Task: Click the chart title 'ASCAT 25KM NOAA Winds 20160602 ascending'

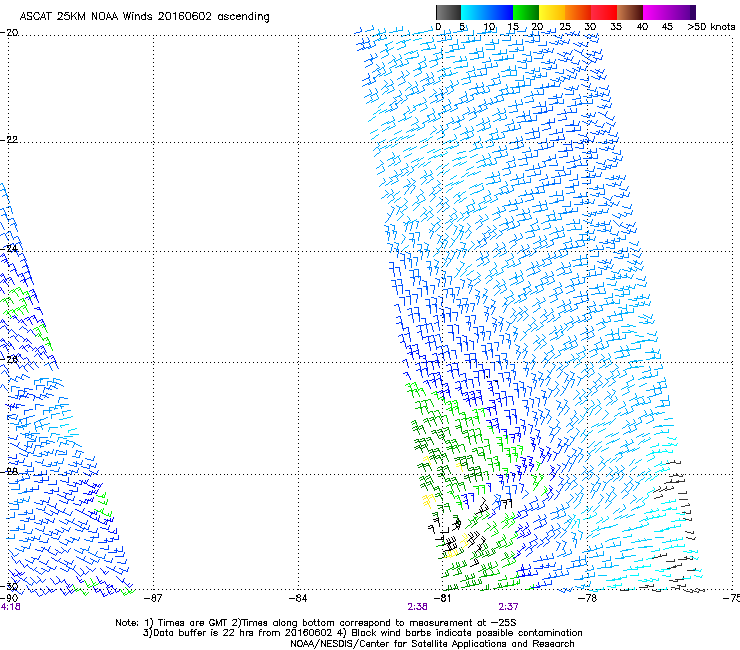Action: (x=144, y=17)
